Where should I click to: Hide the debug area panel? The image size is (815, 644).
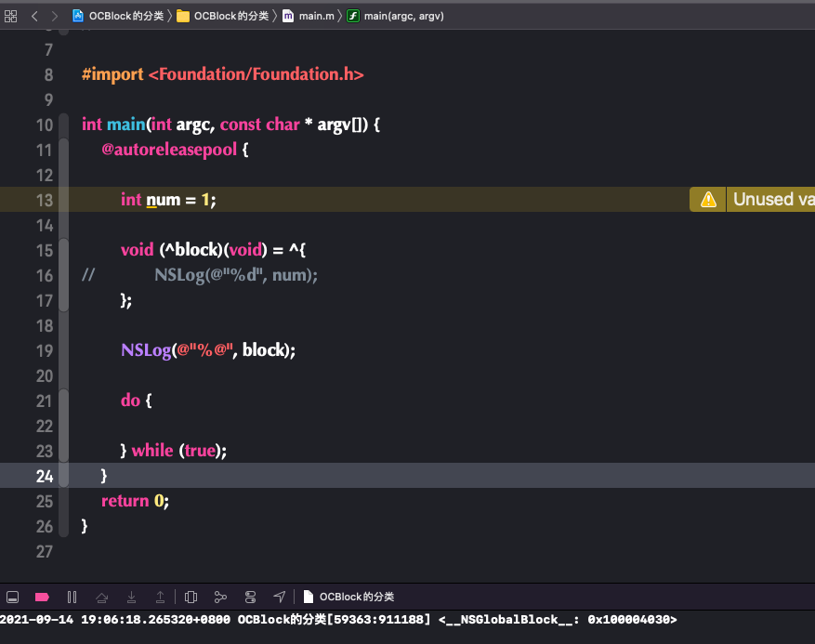tap(12, 598)
